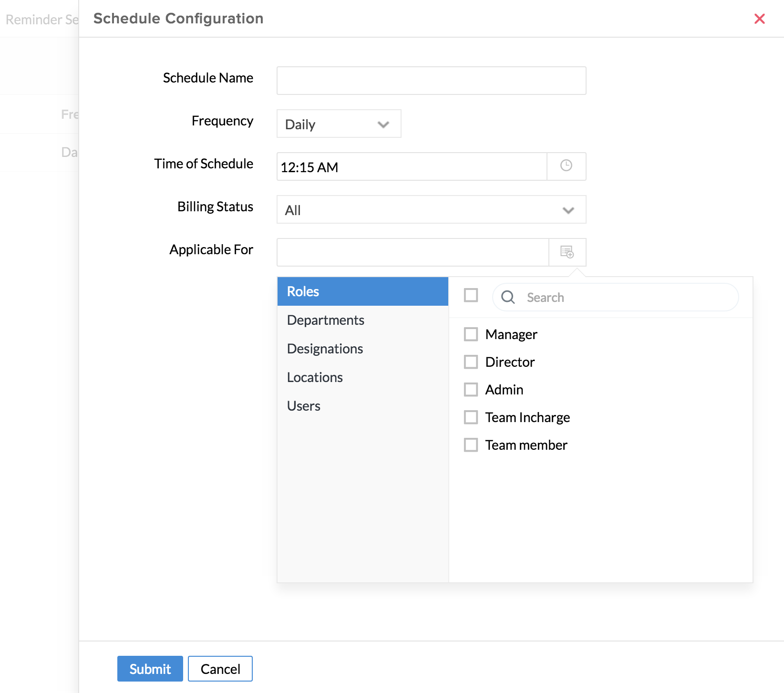784x693 pixels.
Task: Select the Users category
Action: (304, 406)
